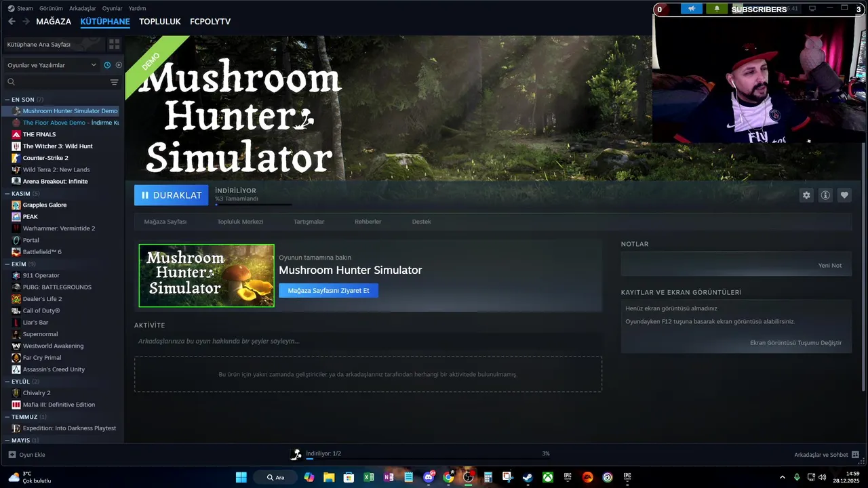Click Ekran Görüntüsü Tuşumu Değiştir
The height and width of the screenshot is (488, 868).
[795, 342]
